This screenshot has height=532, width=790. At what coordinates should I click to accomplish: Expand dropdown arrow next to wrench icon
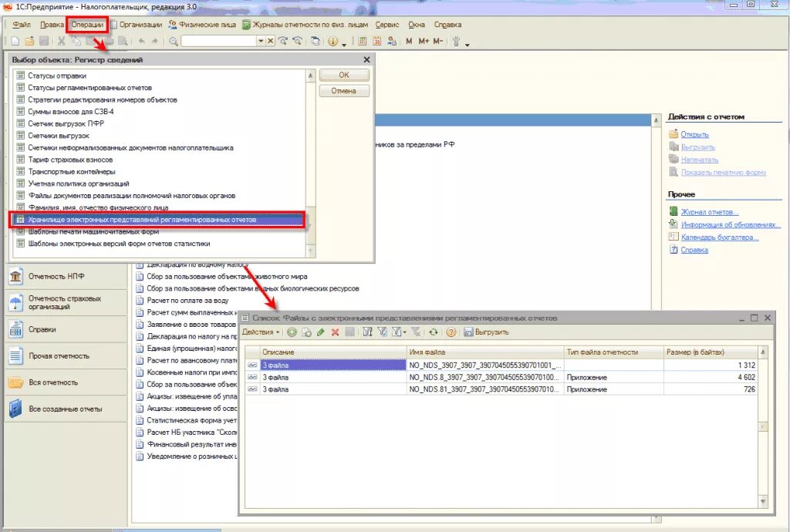467,44
